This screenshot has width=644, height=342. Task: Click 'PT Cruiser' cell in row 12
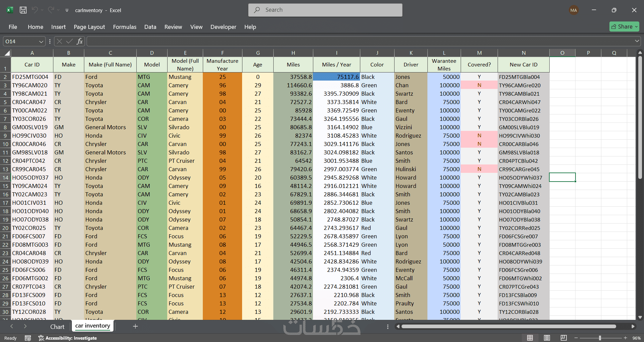click(x=185, y=161)
